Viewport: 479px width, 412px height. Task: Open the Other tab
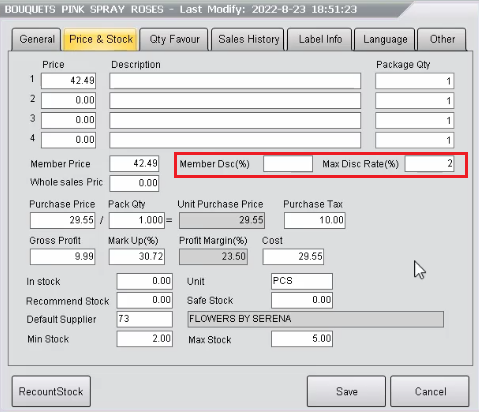(442, 39)
